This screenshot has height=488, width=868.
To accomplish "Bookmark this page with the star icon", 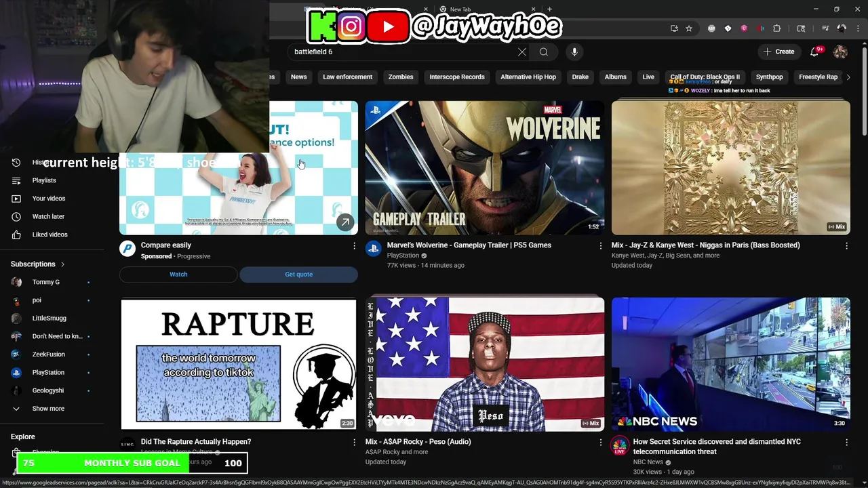I will click(x=689, y=28).
